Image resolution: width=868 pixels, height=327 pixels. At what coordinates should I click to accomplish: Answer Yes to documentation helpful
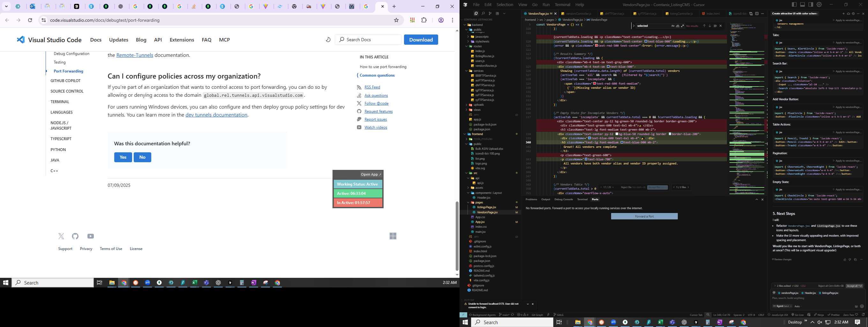point(123,157)
